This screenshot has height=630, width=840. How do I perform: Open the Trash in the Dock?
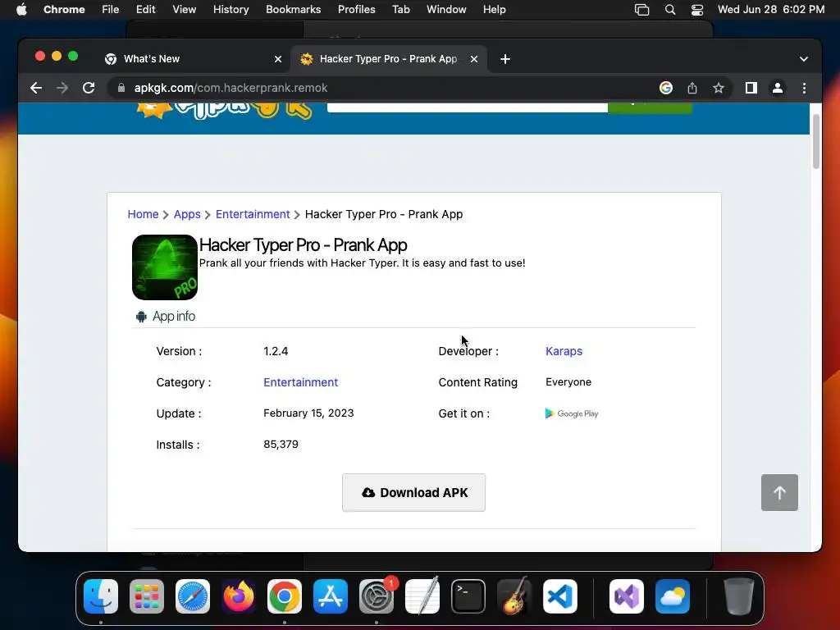tap(739, 596)
